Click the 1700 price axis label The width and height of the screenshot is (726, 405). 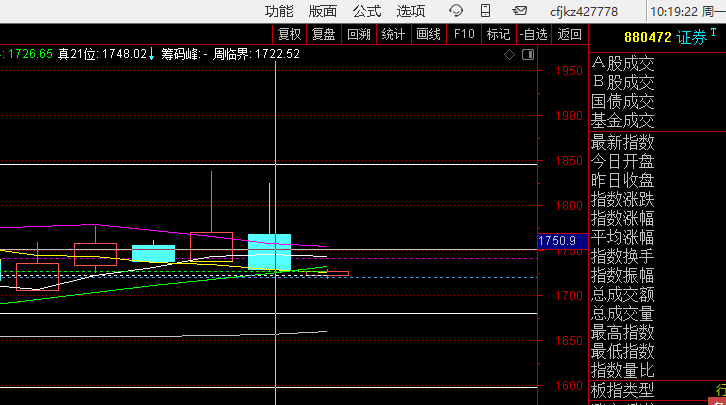pyautogui.click(x=569, y=295)
